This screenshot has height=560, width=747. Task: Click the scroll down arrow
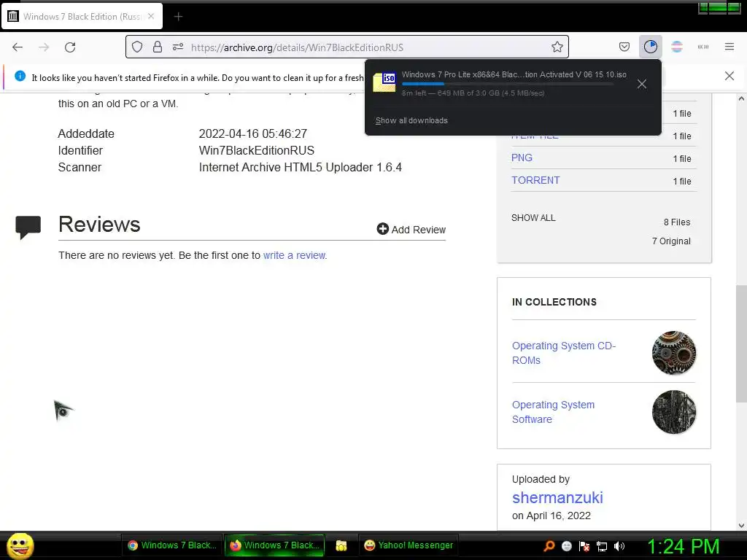click(x=741, y=526)
